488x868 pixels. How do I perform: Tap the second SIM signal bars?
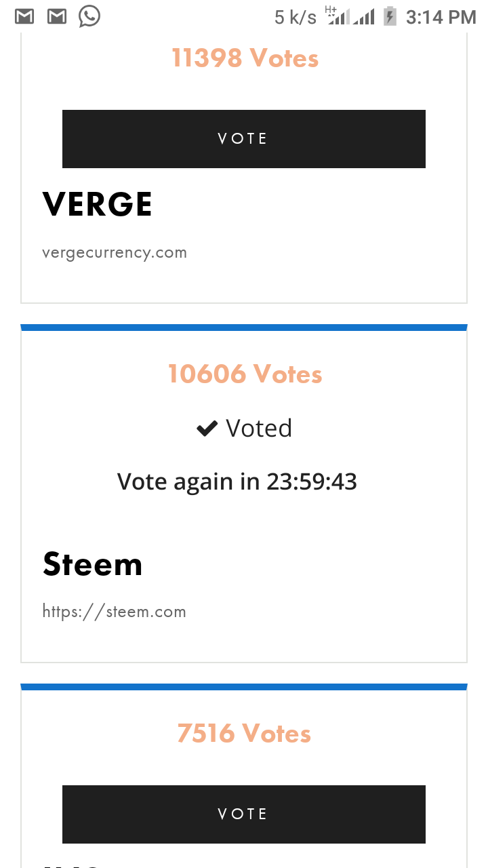(364, 17)
